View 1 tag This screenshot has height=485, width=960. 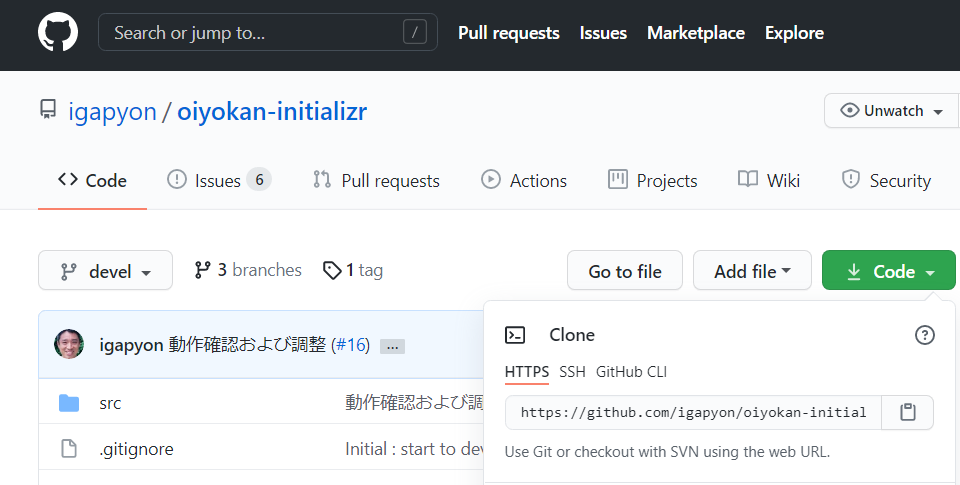point(353,270)
